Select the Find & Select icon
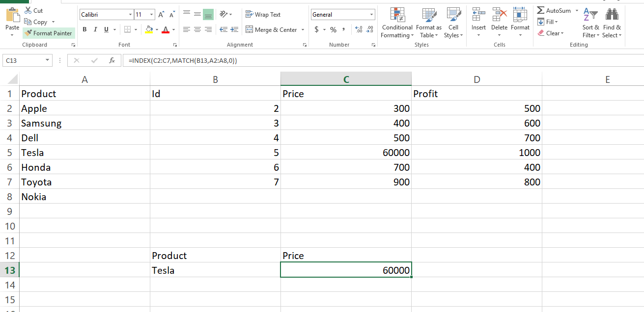This screenshot has width=644, height=312. 612,23
